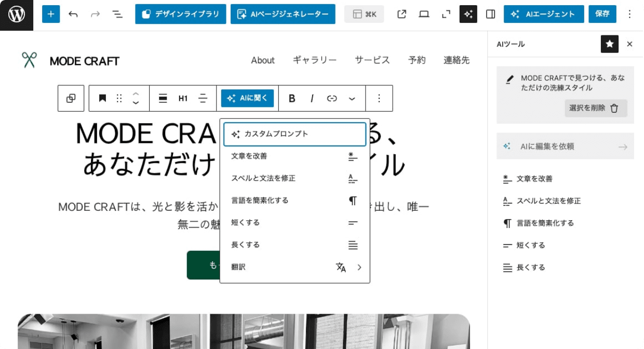Open the command palette via ⌘K icon
This screenshot has height=349, width=644.
click(364, 14)
